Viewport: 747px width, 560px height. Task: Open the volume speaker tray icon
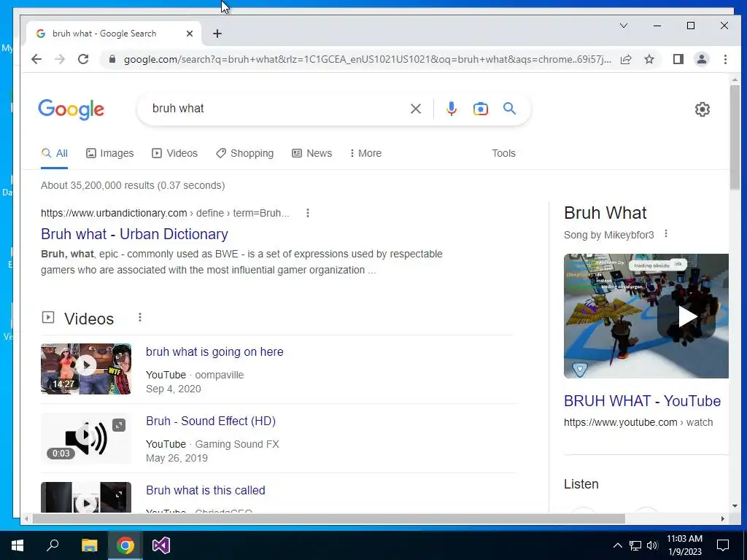coord(652,545)
